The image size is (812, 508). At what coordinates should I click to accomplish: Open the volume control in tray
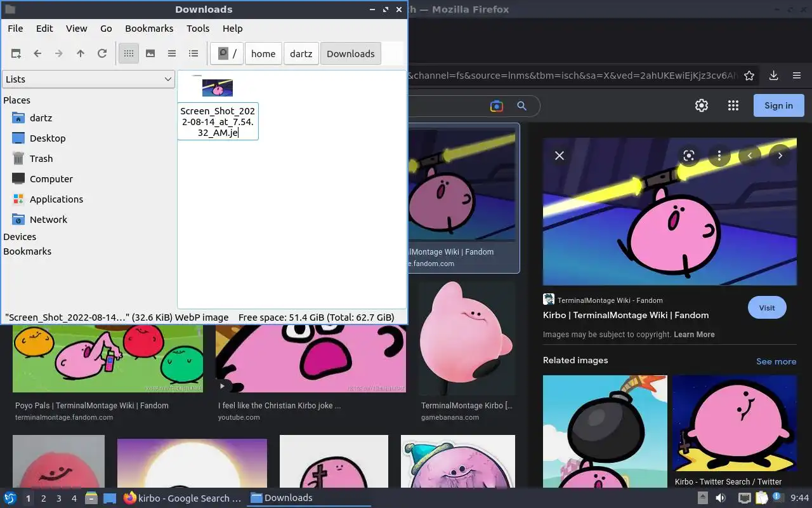tap(721, 498)
